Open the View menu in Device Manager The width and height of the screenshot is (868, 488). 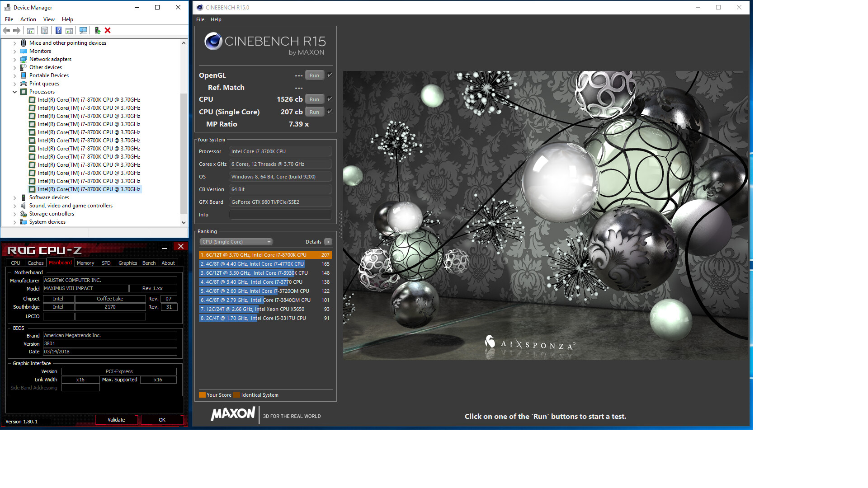click(49, 19)
